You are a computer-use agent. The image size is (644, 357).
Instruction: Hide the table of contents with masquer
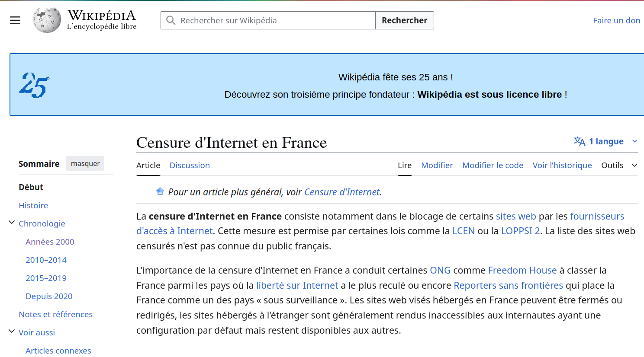pos(85,163)
